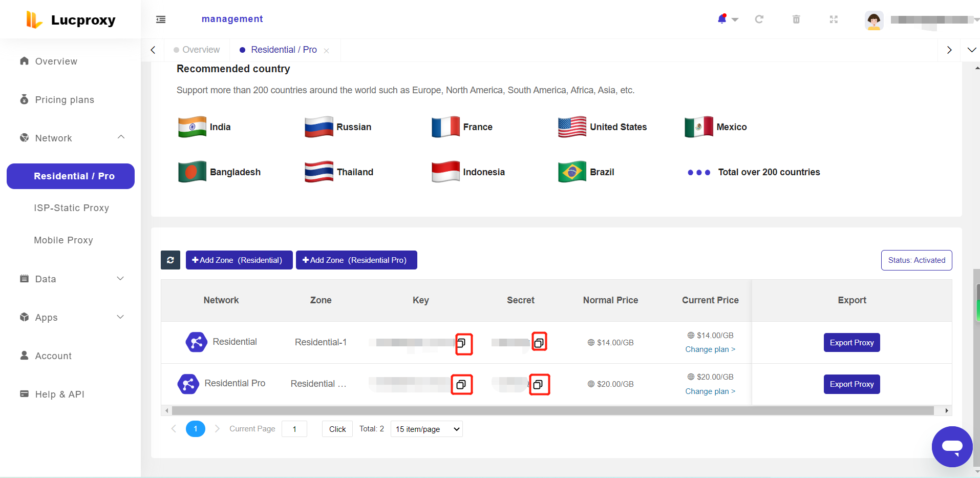Open the 15 item/page dropdown
This screenshot has width=980, height=478.
click(x=427, y=429)
